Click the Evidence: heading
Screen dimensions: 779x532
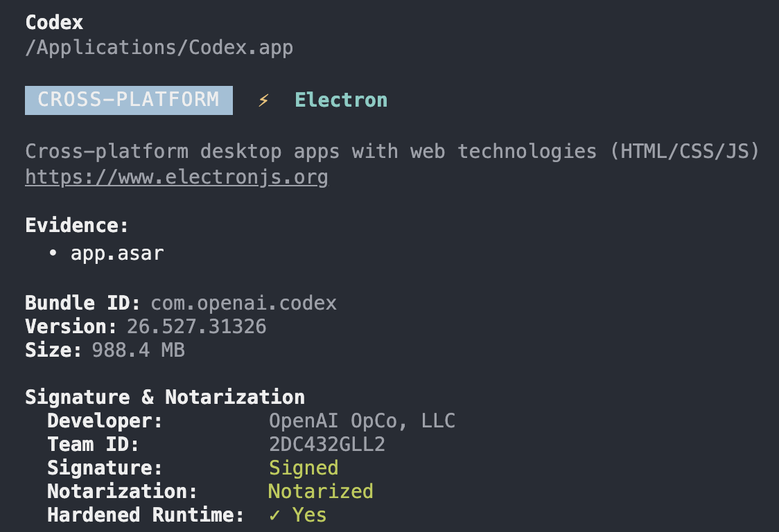tap(77, 226)
